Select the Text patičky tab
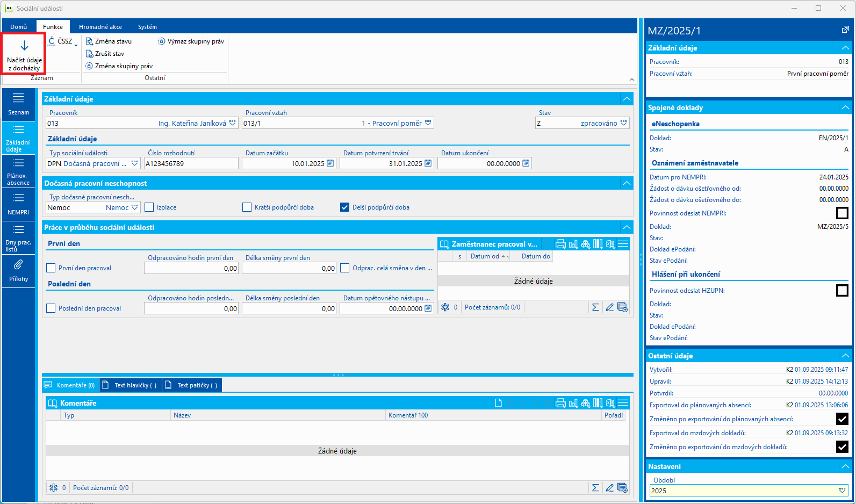 click(192, 385)
